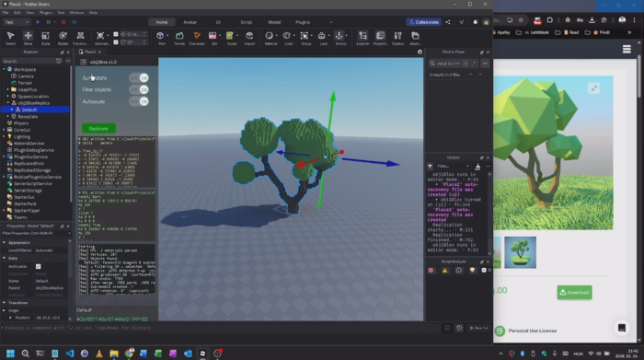Toggle the rotate snapping checkbox
The width and height of the screenshot is (644, 360).
116,42
